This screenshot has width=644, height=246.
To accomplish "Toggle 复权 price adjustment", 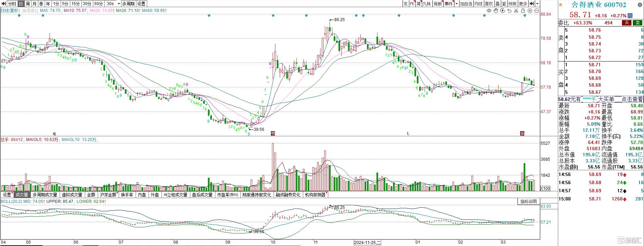I will 489,4.
